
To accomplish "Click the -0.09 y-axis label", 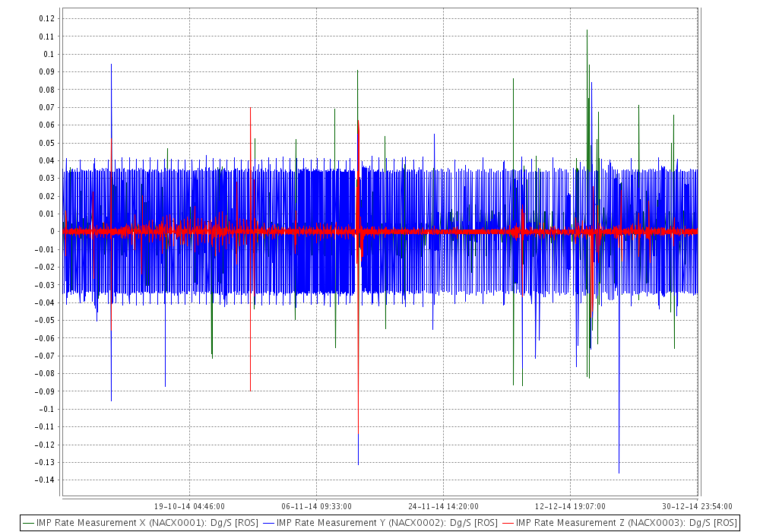I will tap(45, 391).
